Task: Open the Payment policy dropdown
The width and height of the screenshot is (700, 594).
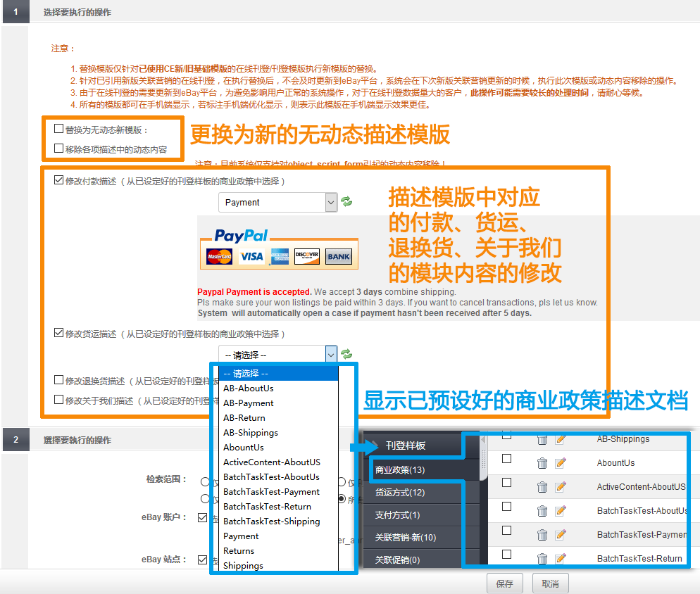Action: point(277,202)
